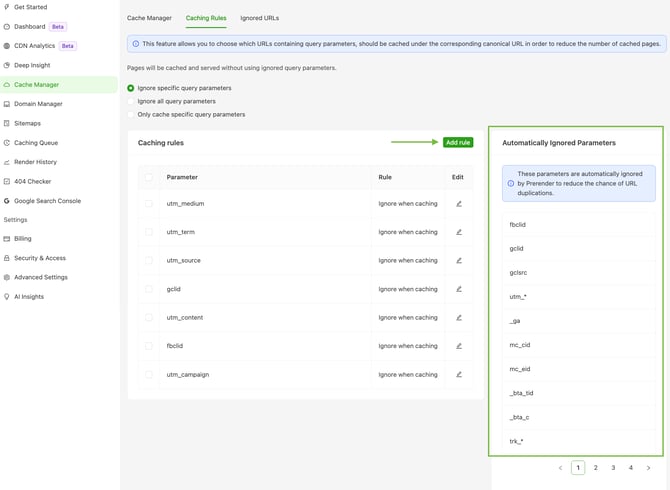This screenshot has width=670, height=490.
Task: Check the fbclid row checkbox in rules table
Action: pos(149,346)
